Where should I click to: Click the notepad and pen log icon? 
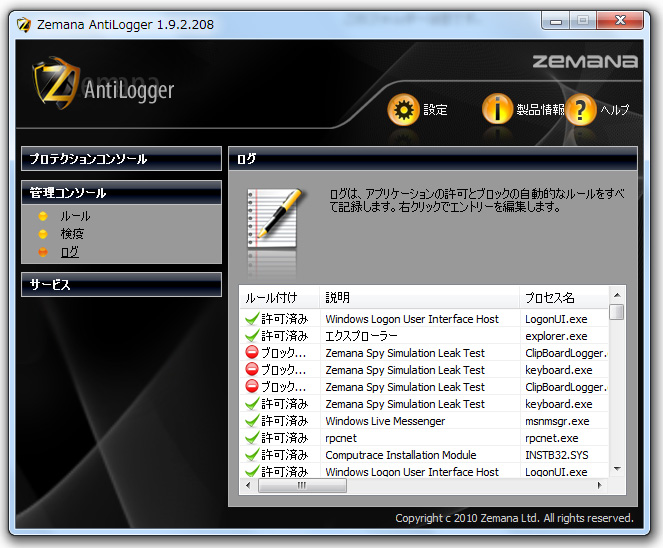click(x=274, y=219)
